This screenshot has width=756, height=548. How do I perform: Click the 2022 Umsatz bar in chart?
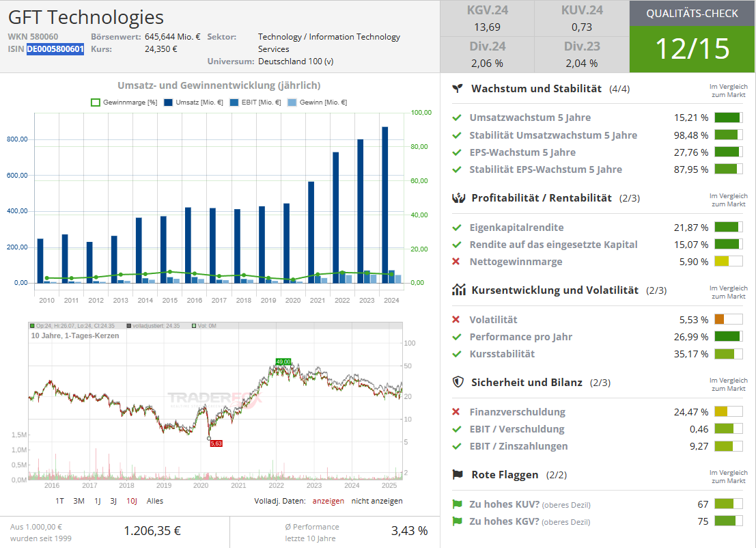[335, 217]
